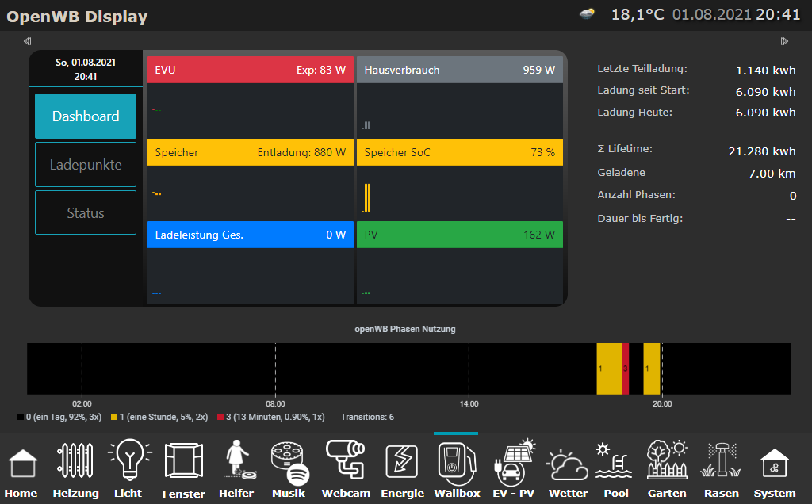Image resolution: width=812 pixels, height=504 pixels.
Task: Click the right arrow above the panel
Action: pyautogui.click(x=784, y=41)
